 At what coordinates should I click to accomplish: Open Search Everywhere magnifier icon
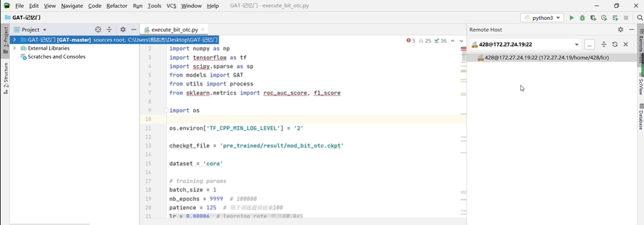pyautogui.click(x=639, y=17)
